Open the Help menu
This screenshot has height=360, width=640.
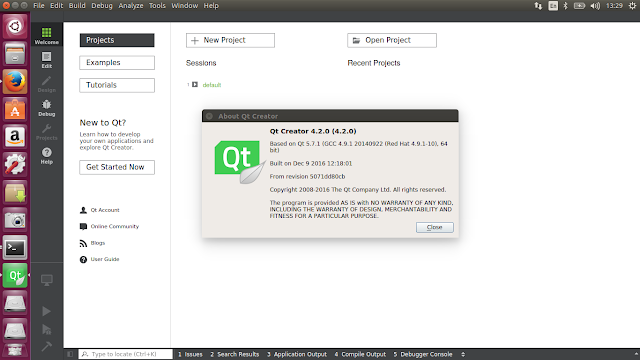coord(211,6)
